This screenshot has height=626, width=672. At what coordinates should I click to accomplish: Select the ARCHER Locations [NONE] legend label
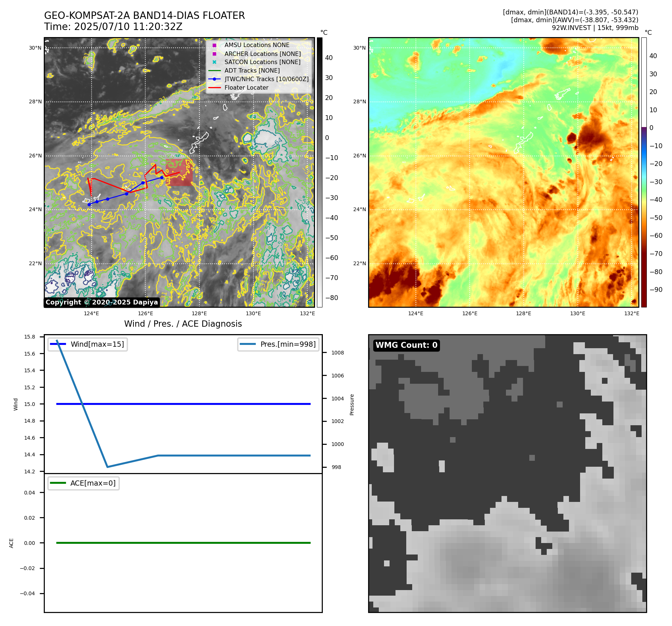(x=262, y=54)
